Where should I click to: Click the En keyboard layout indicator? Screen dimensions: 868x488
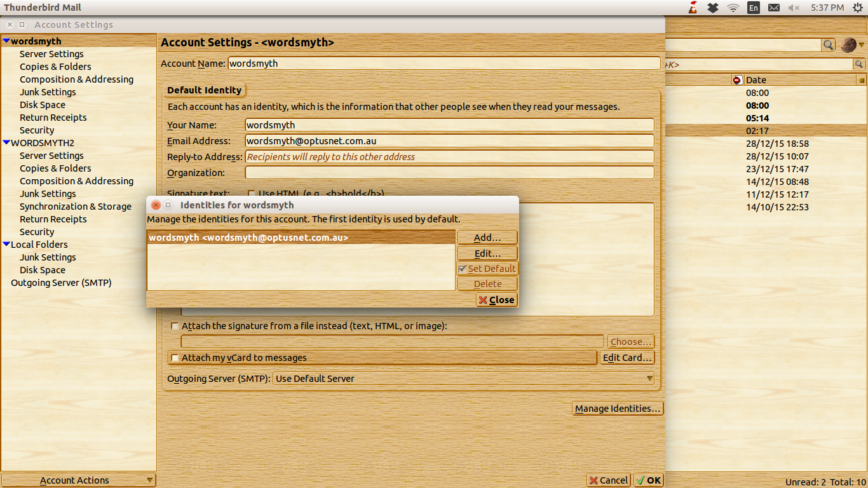753,8
